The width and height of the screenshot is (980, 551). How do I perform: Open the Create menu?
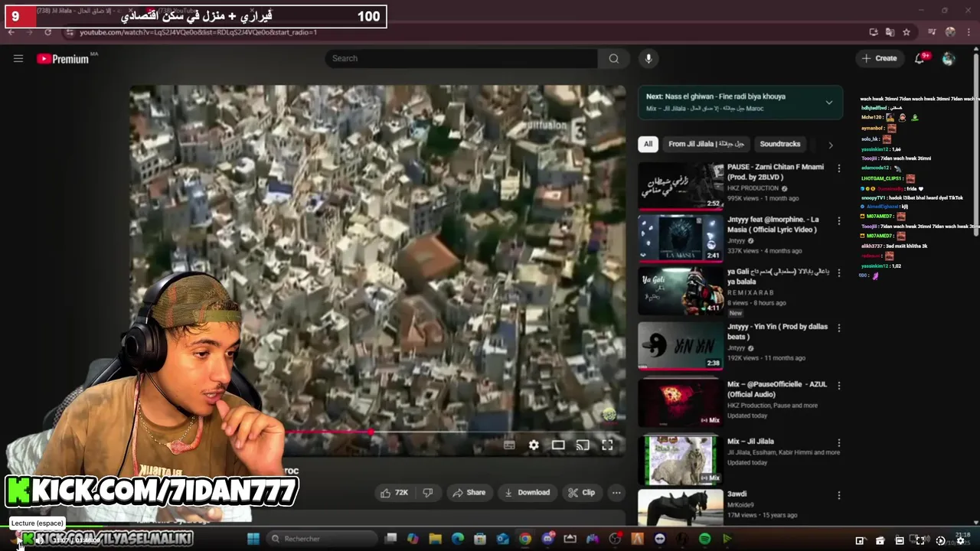(x=879, y=58)
